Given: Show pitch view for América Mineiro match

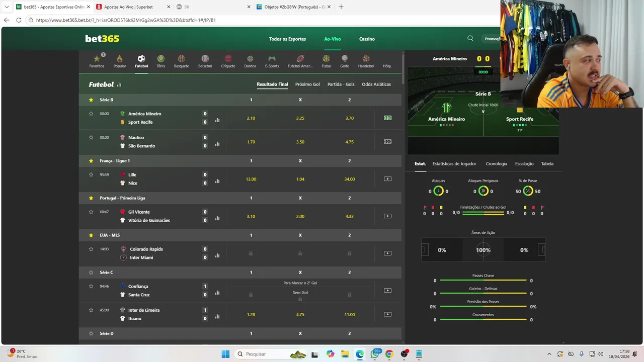Looking at the screenshot, I should [x=387, y=118].
